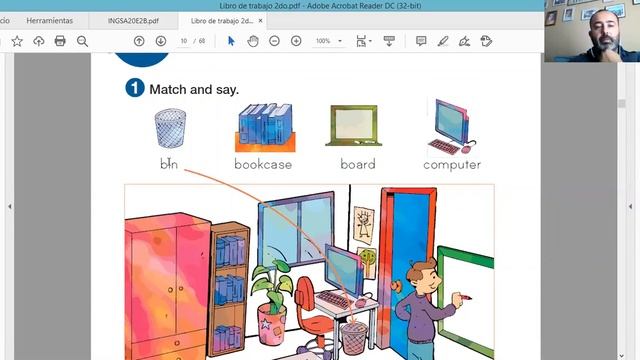Expand the right tools pane arrow

click(631, 207)
